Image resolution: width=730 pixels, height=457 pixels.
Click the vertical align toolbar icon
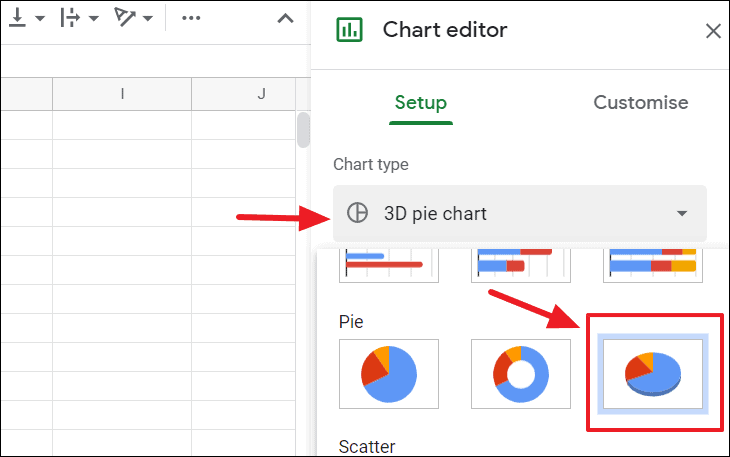(18, 18)
